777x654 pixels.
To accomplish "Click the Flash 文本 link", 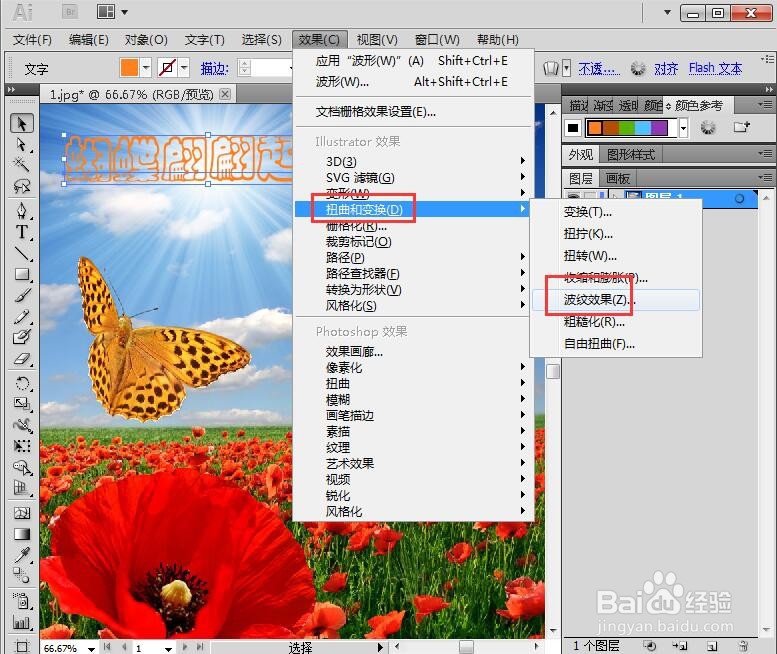I will click(x=715, y=68).
